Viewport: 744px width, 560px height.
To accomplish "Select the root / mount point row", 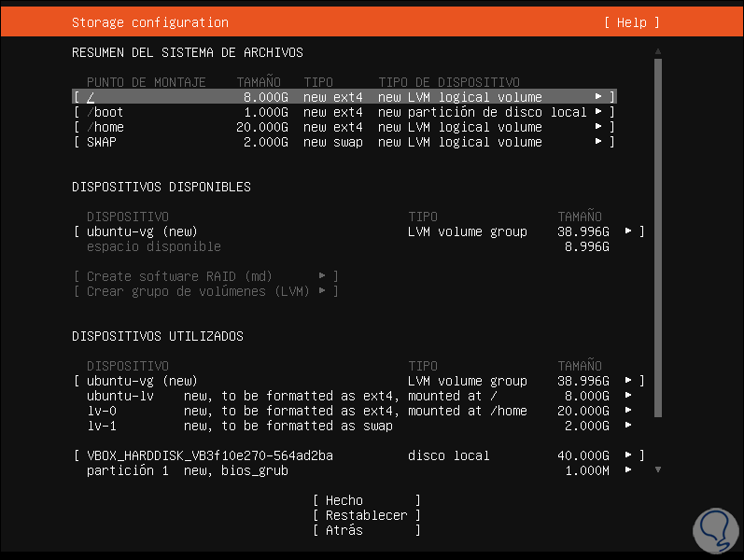I will pyautogui.click(x=91, y=97).
